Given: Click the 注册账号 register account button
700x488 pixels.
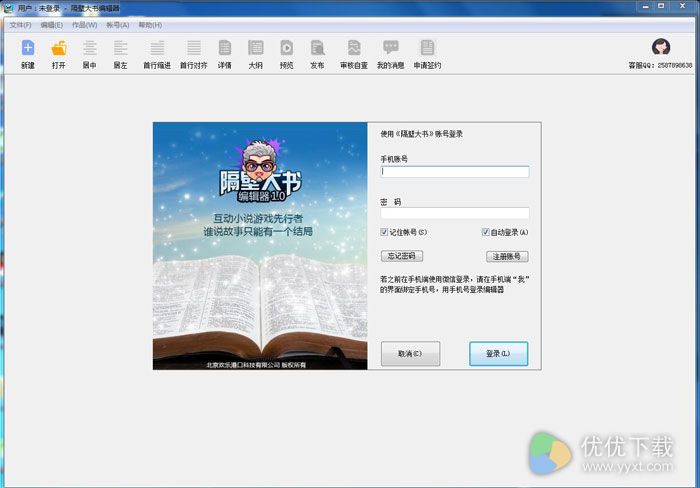Looking at the screenshot, I should pos(507,256).
